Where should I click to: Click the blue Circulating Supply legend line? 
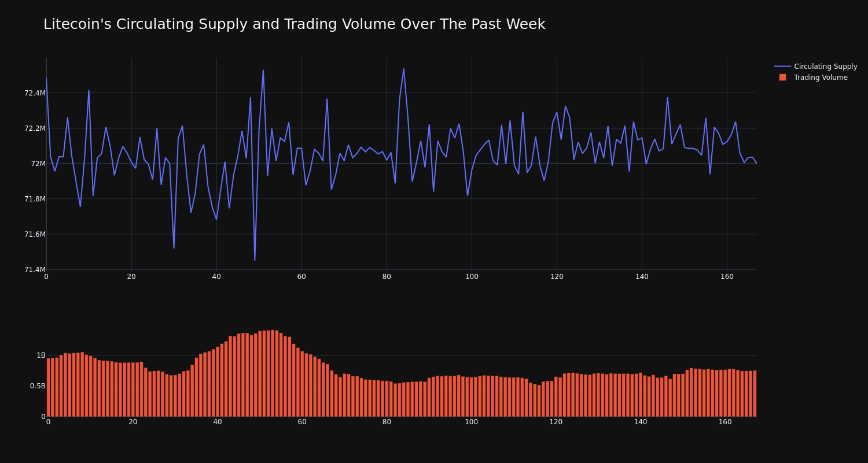click(x=782, y=67)
